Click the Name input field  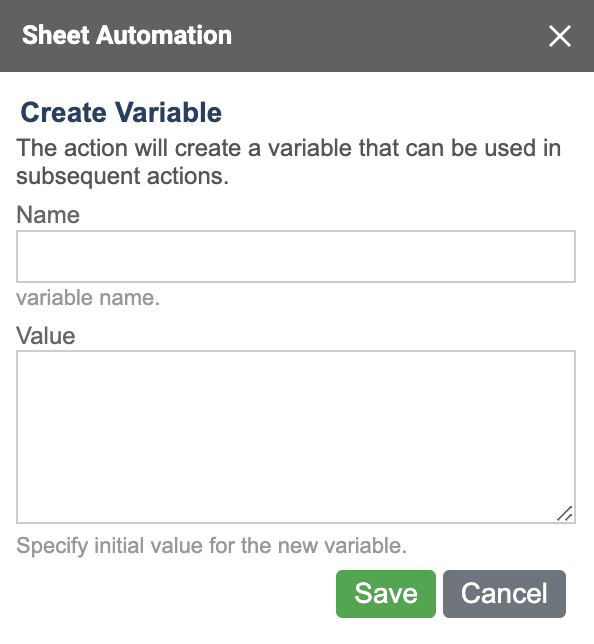click(296, 256)
